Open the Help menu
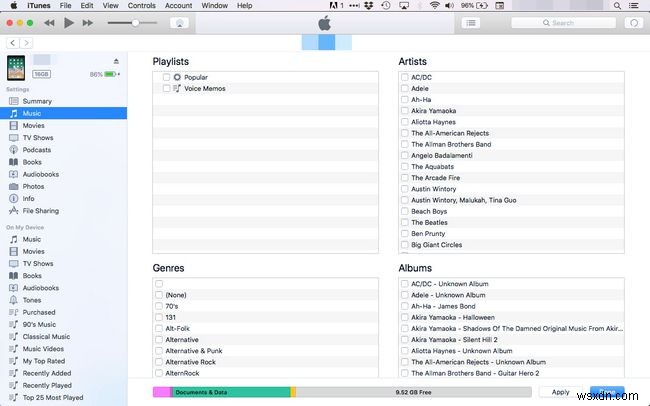This screenshot has height=406, width=650. click(x=245, y=6)
